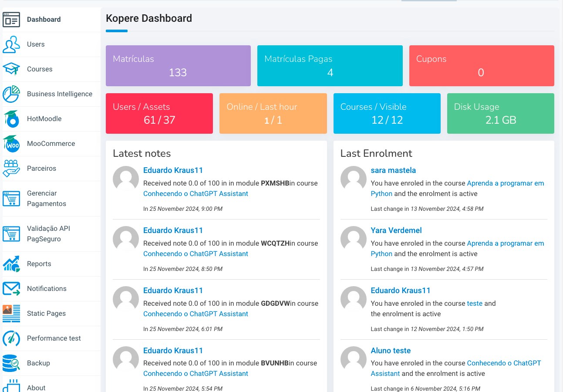Image resolution: width=563 pixels, height=392 pixels.
Task: Open Yara Verdemel profile link
Action: tap(396, 230)
